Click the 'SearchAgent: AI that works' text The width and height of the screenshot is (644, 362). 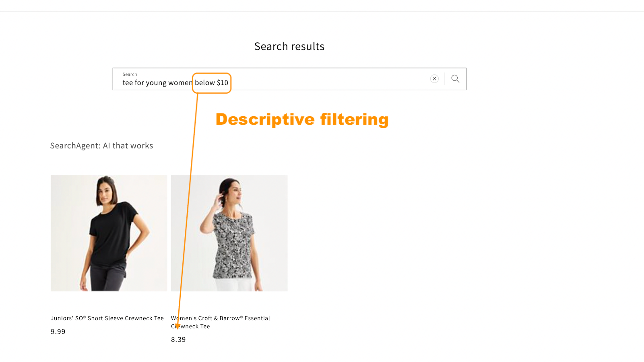click(x=101, y=146)
